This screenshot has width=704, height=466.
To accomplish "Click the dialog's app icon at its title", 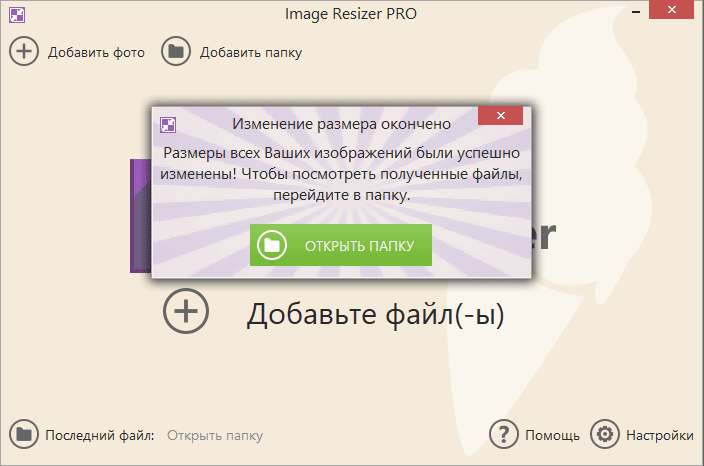I will click(x=168, y=124).
